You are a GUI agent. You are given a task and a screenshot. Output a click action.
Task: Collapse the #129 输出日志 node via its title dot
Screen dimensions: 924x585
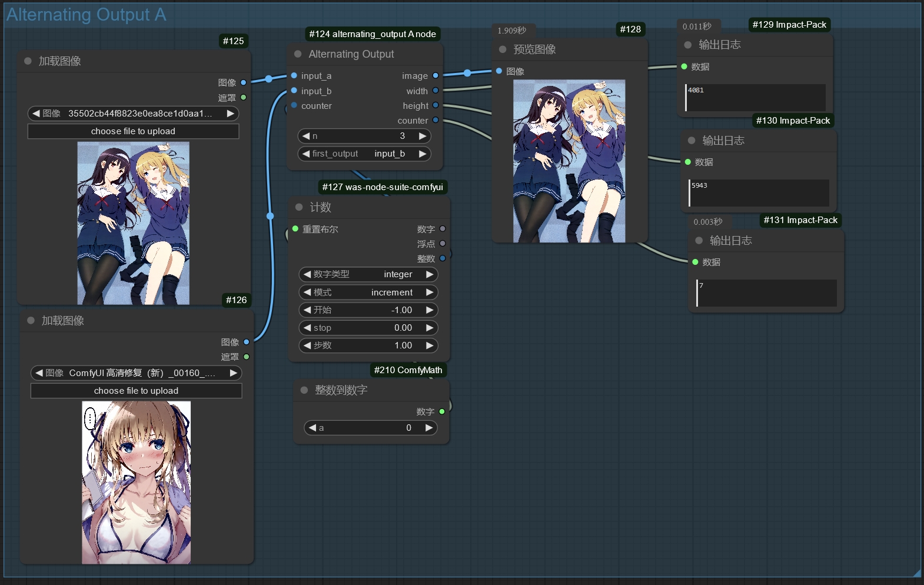[687, 45]
